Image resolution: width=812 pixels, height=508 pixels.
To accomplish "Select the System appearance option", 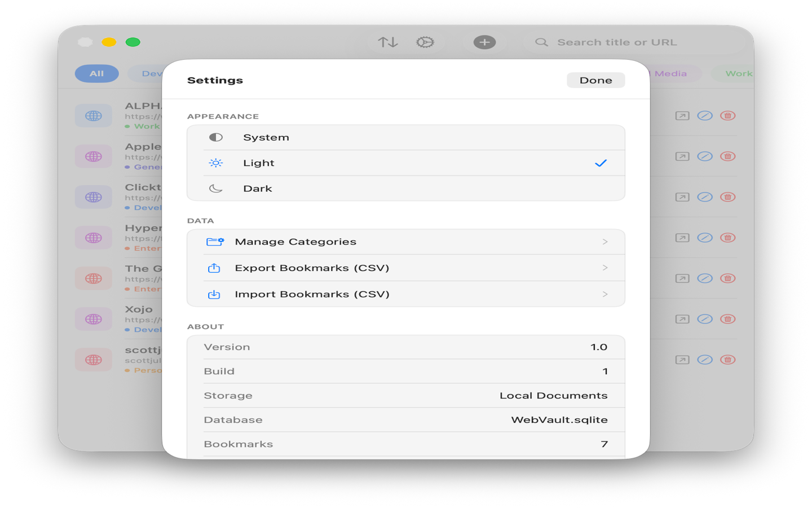I will (x=406, y=137).
